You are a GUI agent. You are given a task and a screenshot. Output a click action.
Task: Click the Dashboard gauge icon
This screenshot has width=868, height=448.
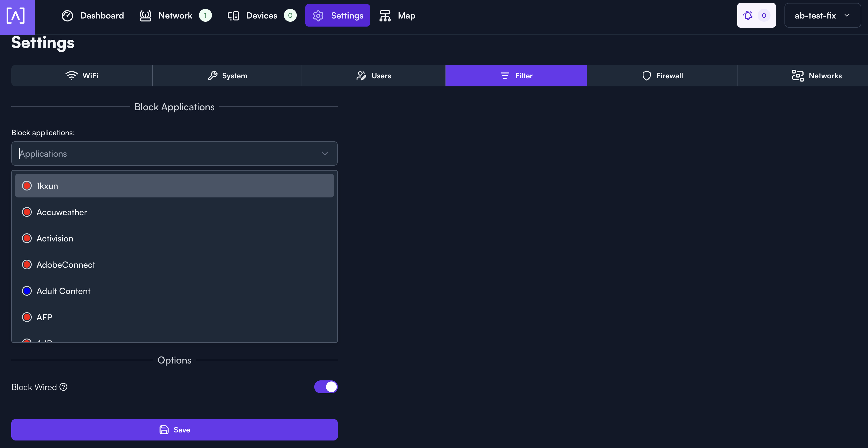[67, 16]
